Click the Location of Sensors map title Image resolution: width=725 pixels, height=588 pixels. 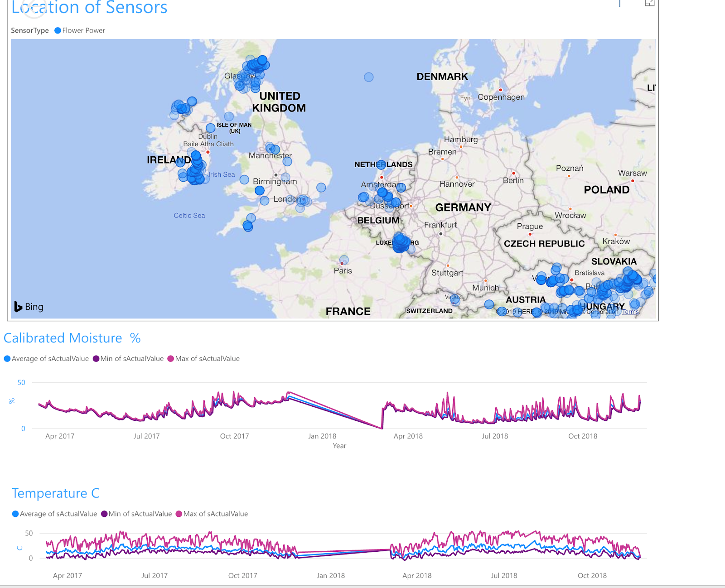89,7
